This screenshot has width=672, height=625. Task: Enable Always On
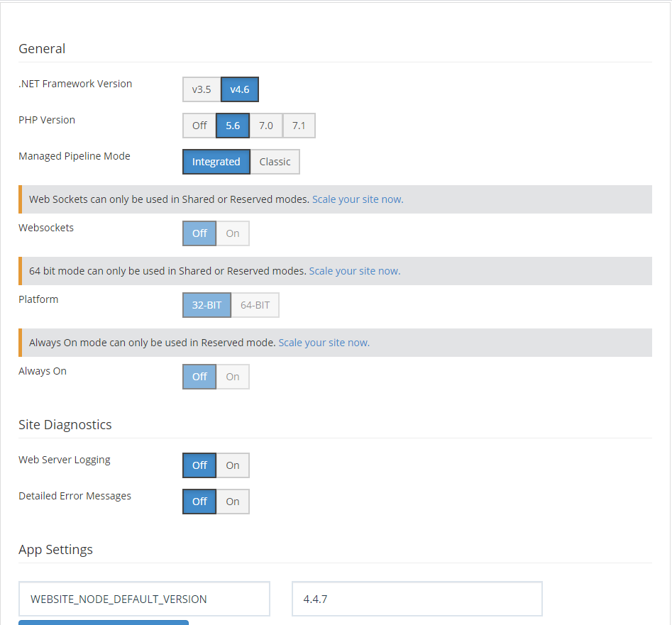pos(233,377)
